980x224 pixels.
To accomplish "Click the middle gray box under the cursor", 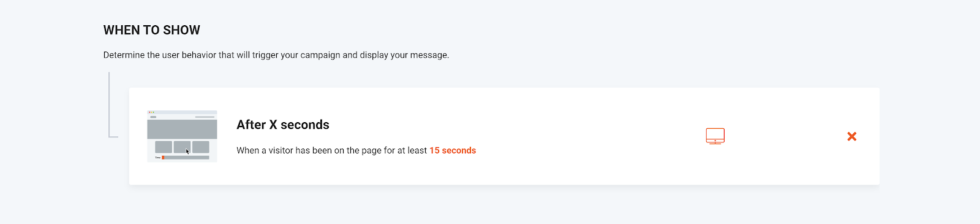I will [x=182, y=147].
